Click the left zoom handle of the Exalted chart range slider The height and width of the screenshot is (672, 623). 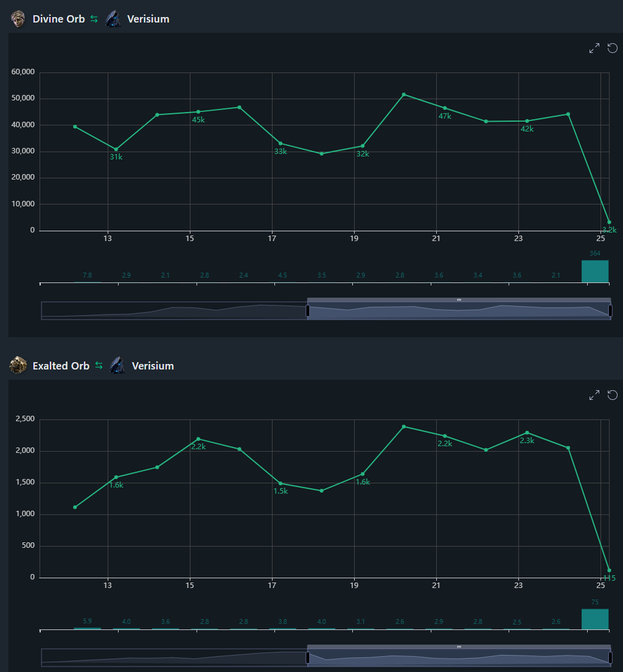click(x=308, y=657)
